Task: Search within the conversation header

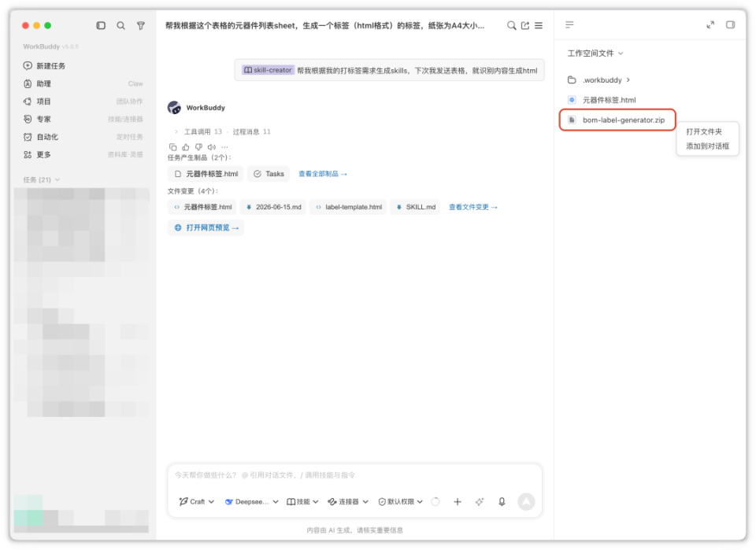Action: click(512, 25)
